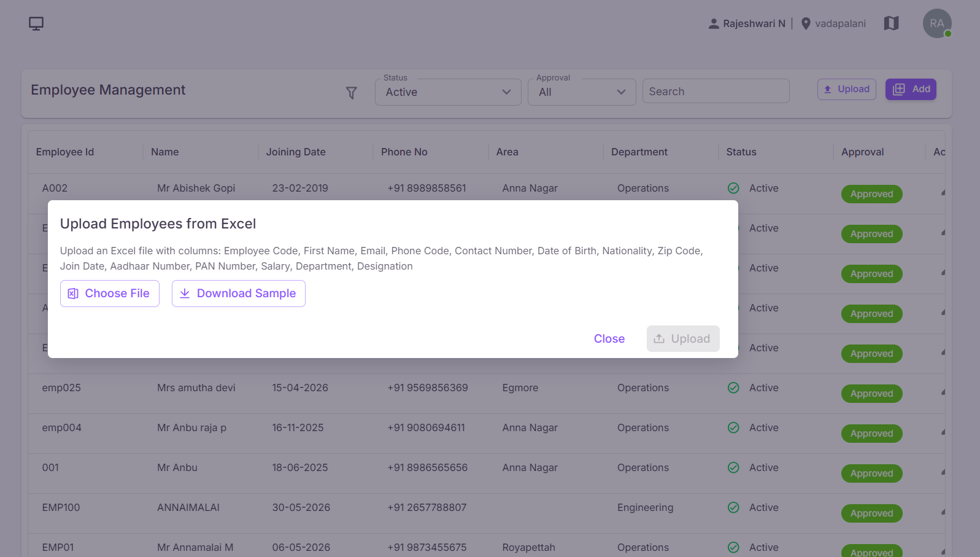The height and width of the screenshot is (557, 980).
Task: Click the monitor icon at top left
Action: click(x=36, y=23)
